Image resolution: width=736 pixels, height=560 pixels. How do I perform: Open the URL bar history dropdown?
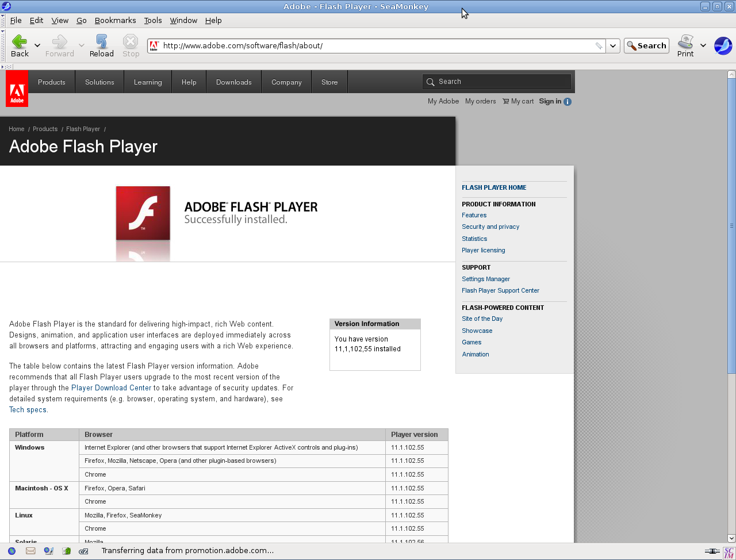tap(613, 46)
